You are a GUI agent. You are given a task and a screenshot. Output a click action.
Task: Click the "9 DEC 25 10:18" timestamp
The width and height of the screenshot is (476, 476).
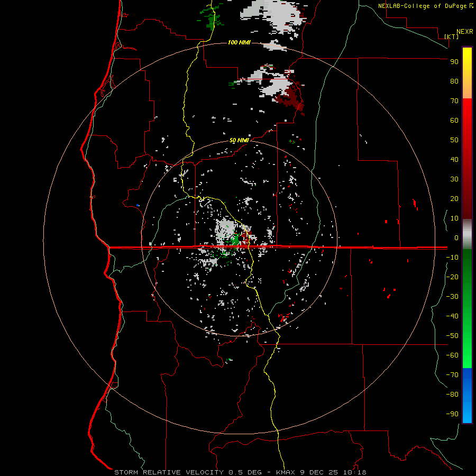click(333, 472)
